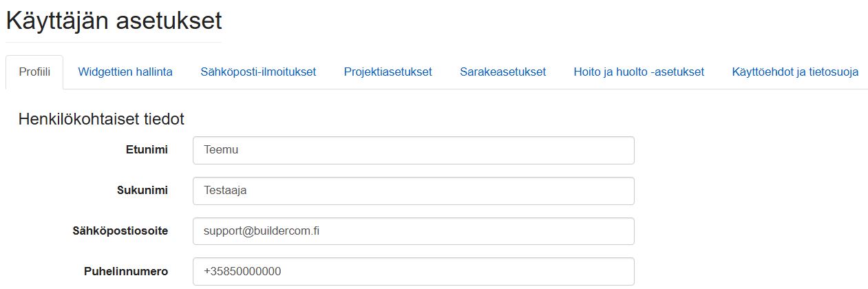
Task: Click the Henkilökohtaiset tiedot section heading
Action: tap(101, 119)
